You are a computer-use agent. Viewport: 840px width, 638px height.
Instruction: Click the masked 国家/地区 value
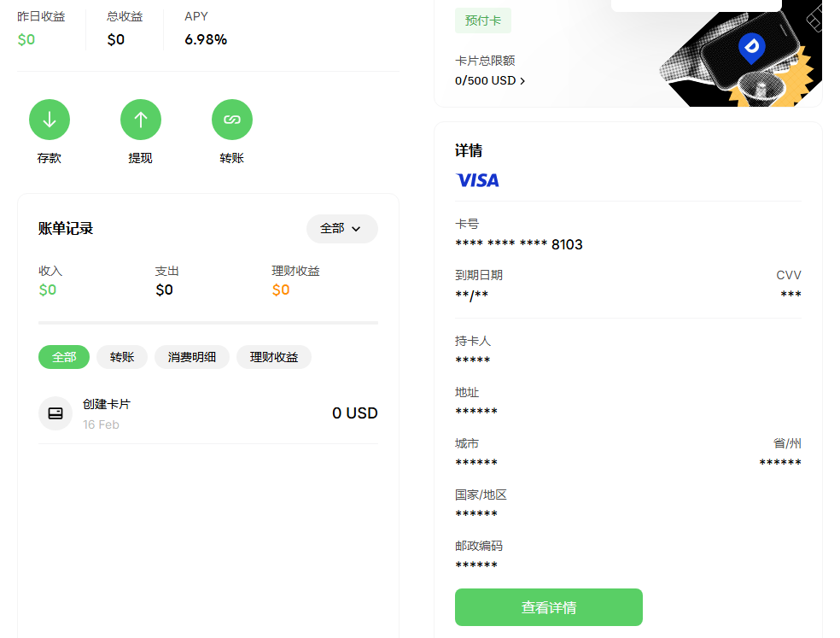[476, 514]
